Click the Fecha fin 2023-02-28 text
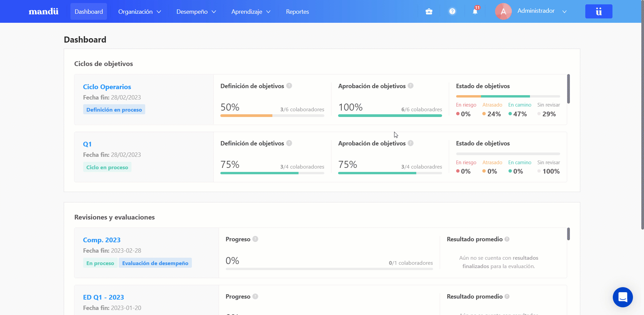 (x=112, y=251)
